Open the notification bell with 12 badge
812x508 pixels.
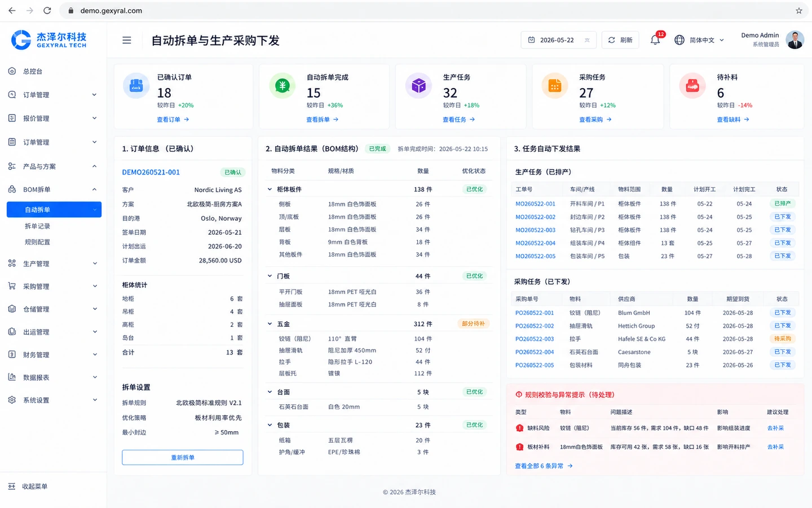pyautogui.click(x=655, y=40)
